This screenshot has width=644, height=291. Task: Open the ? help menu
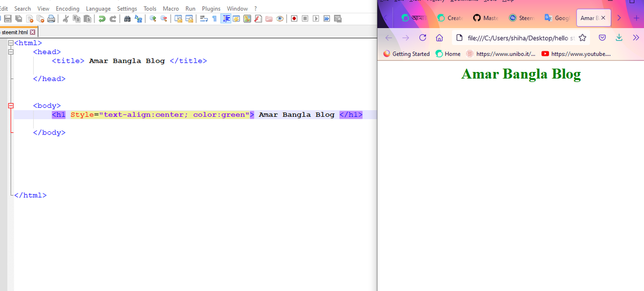pos(256,9)
